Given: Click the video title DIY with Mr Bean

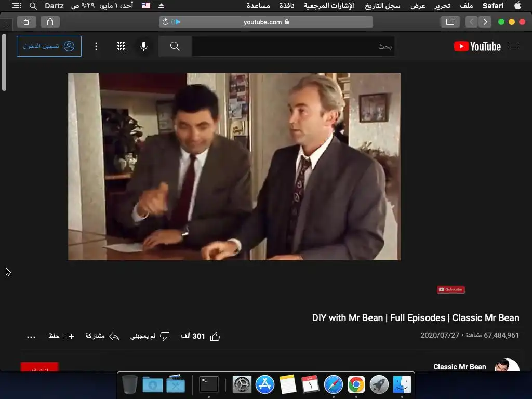Looking at the screenshot, I should pos(416,318).
